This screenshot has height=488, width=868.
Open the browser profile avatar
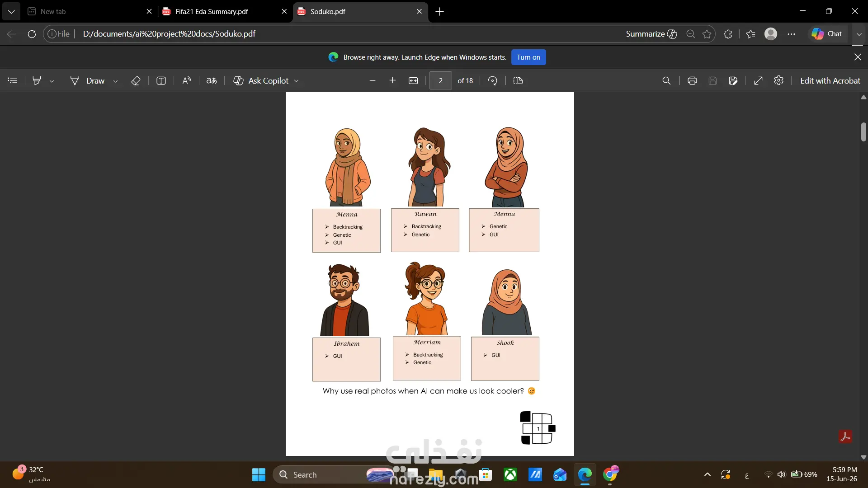pyautogui.click(x=771, y=34)
